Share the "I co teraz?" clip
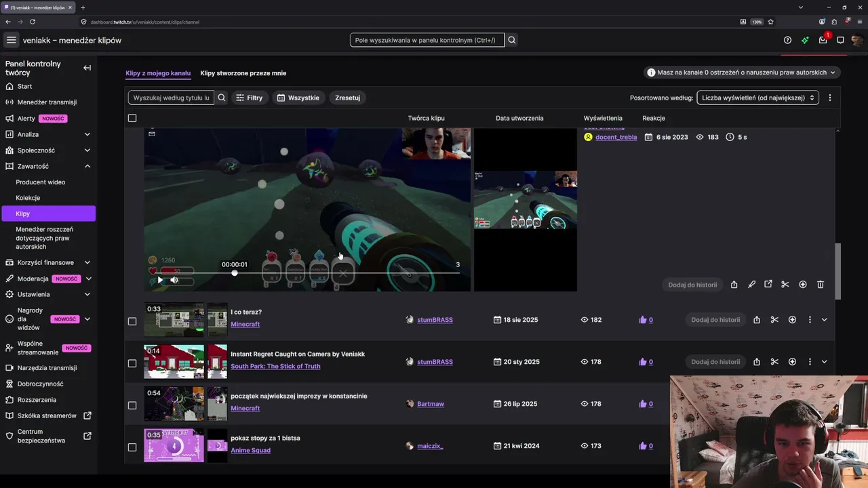 point(757,320)
